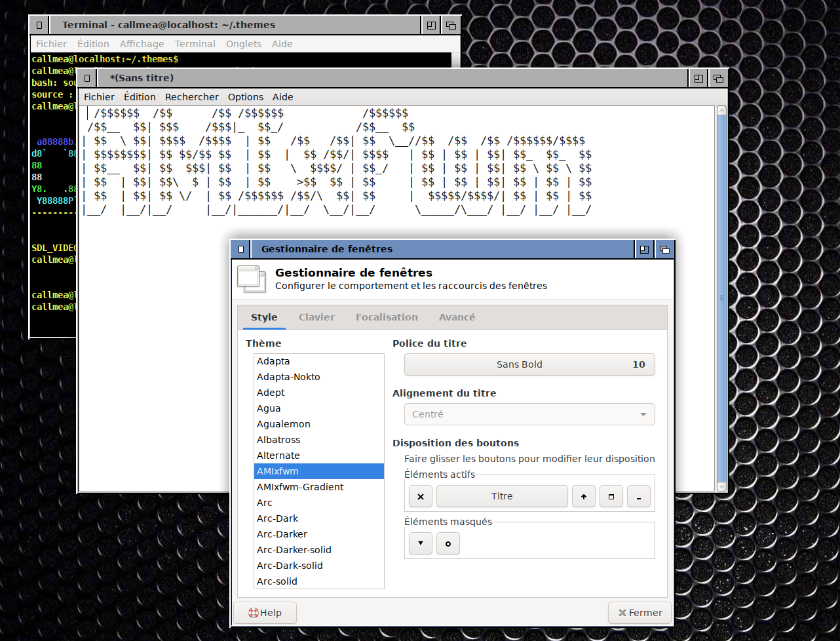Switch to the Avancé tab
Viewport: 840px width, 641px height.
[x=457, y=317]
